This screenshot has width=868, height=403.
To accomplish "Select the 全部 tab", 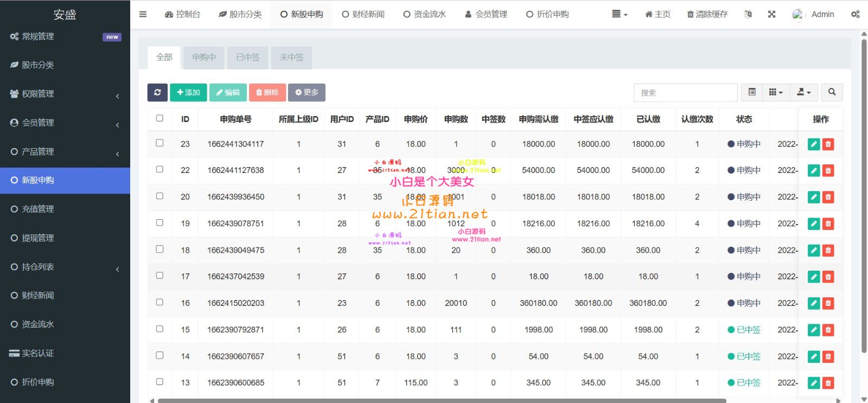I will 164,57.
